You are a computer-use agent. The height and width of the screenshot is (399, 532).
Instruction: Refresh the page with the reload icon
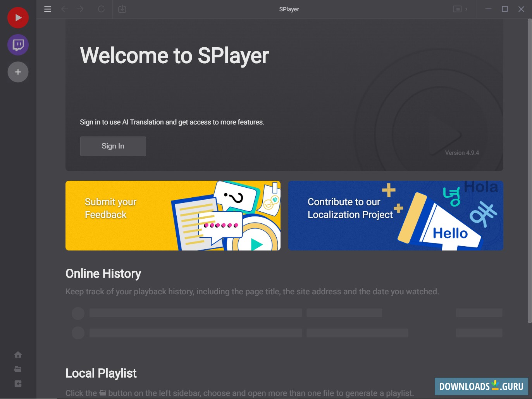coord(101,9)
